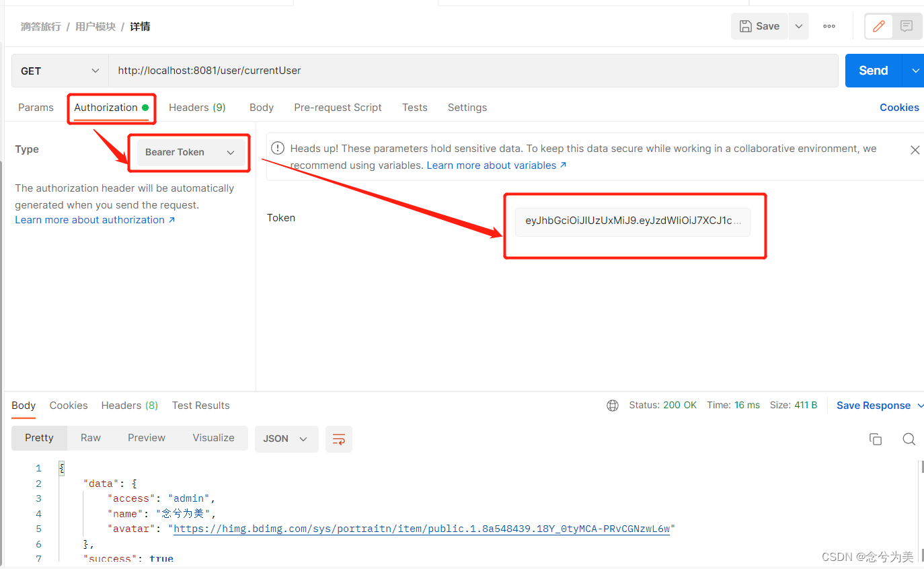Select the Pretty view
This screenshot has height=569, width=924.
point(39,438)
